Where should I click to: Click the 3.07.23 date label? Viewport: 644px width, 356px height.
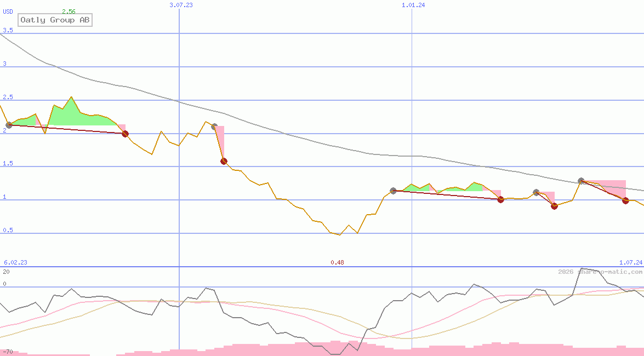pyautogui.click(x=181, y=5)
